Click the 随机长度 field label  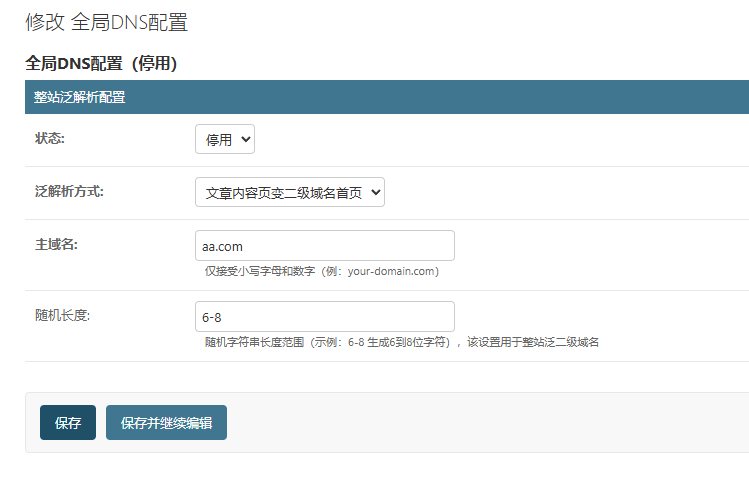[62, 316]
